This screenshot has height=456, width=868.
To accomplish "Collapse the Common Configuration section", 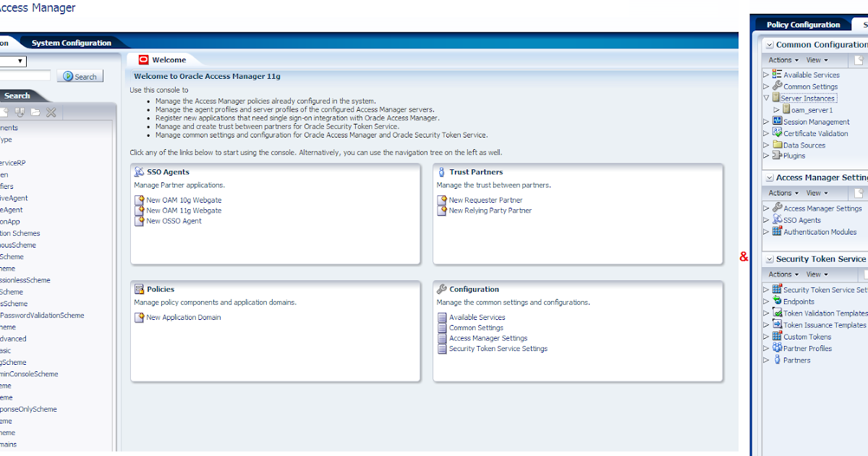I will (770, 45).
